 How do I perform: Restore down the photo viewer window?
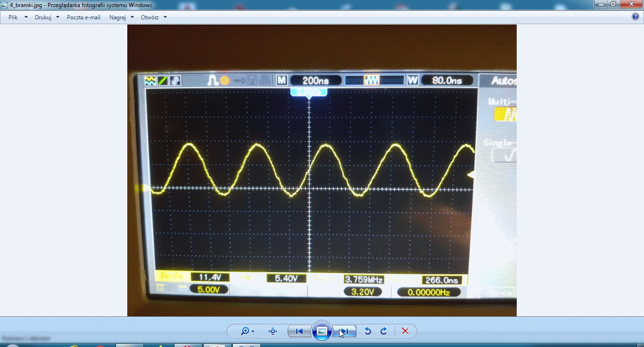(613, 4)
